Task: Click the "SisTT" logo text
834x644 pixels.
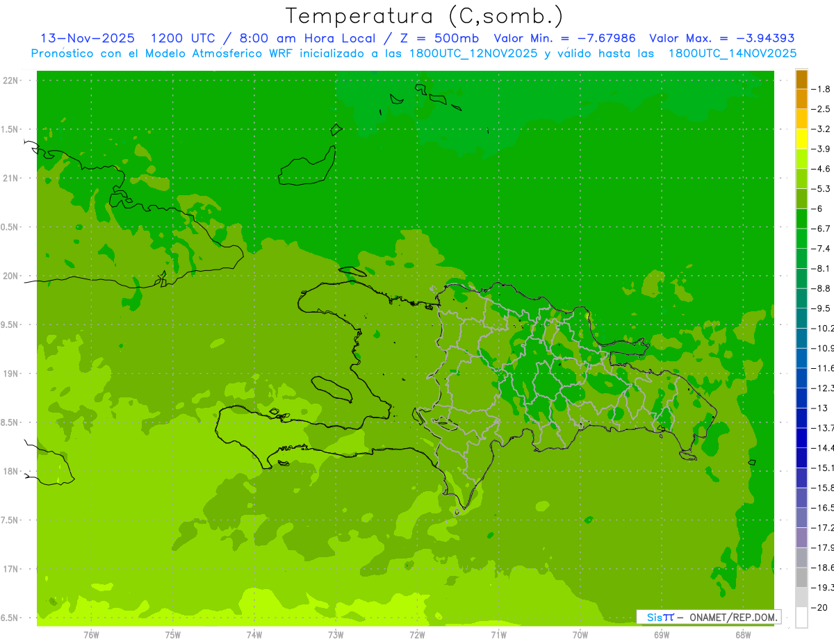Action: pyautogui.click(x=660, y=617)
